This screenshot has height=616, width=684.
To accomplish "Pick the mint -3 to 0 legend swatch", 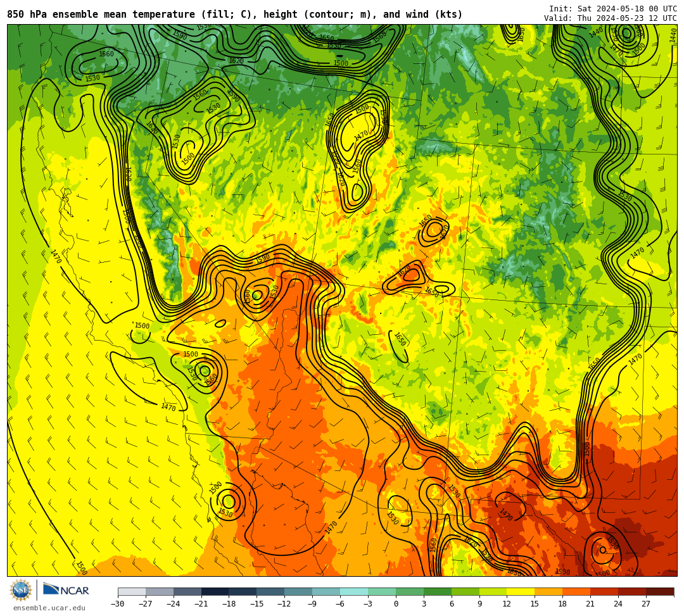I will pyautogui.click(x=382, y=591).
